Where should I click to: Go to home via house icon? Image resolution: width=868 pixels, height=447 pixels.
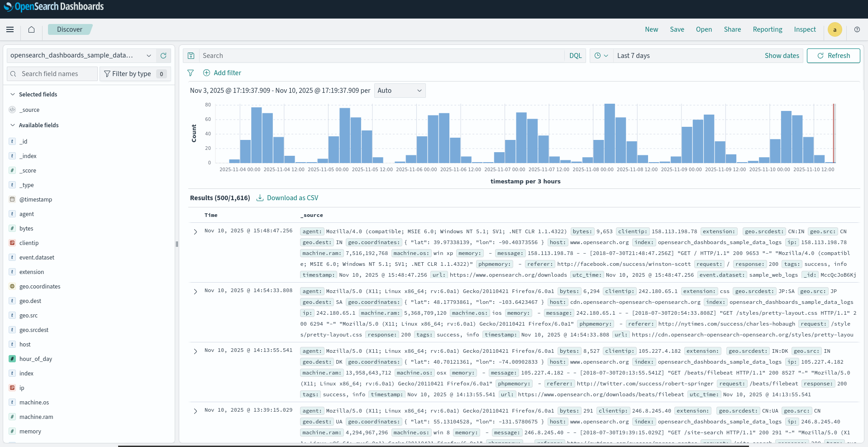pos(31,29)
